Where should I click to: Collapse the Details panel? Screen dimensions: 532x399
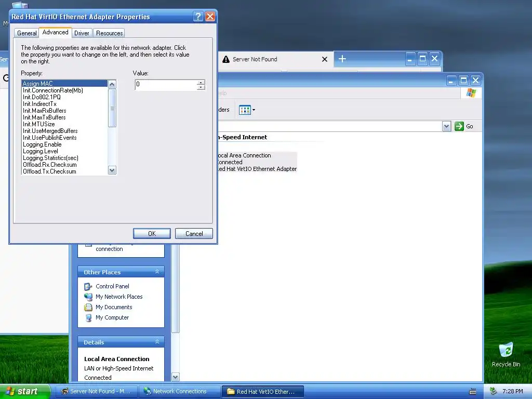pyautogui.click(x=157, y=342)
